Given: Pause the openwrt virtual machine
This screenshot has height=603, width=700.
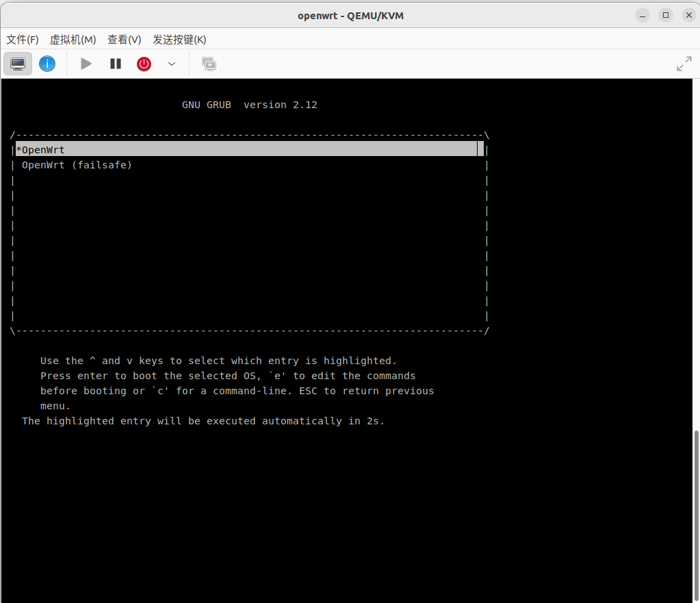Looking at the screenshot, I should tap(116, 64).
